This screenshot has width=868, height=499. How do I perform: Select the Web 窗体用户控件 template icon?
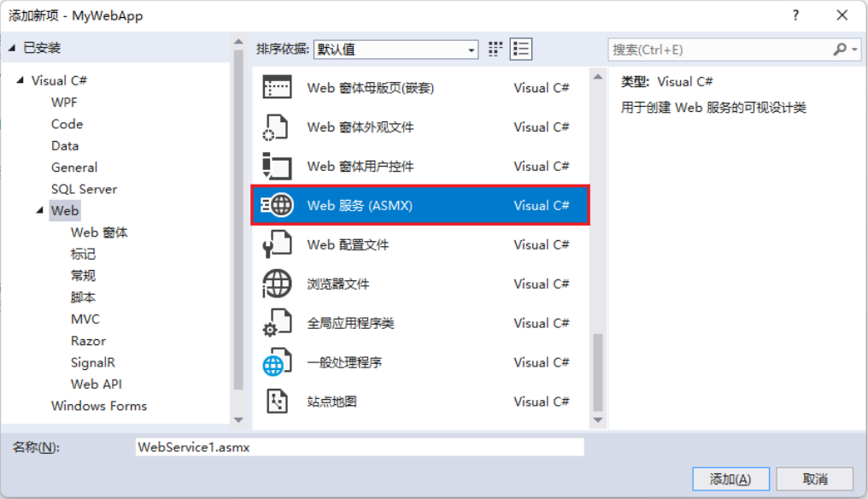pyautogui.click(x=277, y=166)
